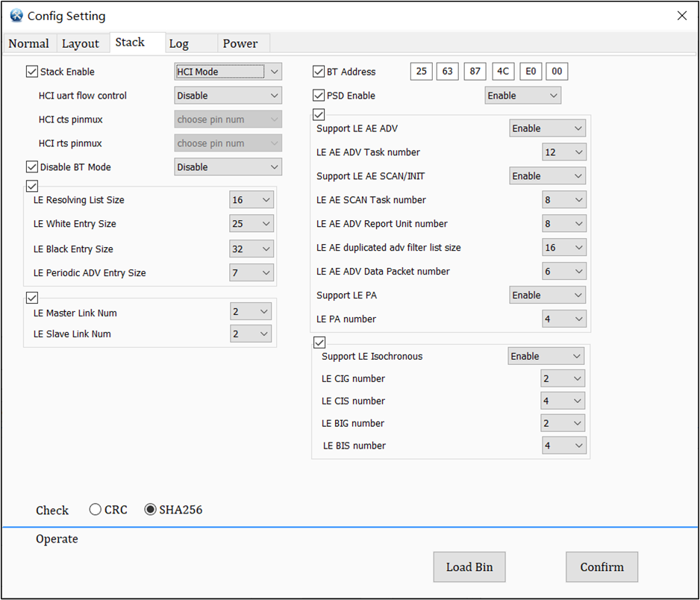Open the Layout tab
Viewport: 700px width, 600px height.
click(82, 43)
